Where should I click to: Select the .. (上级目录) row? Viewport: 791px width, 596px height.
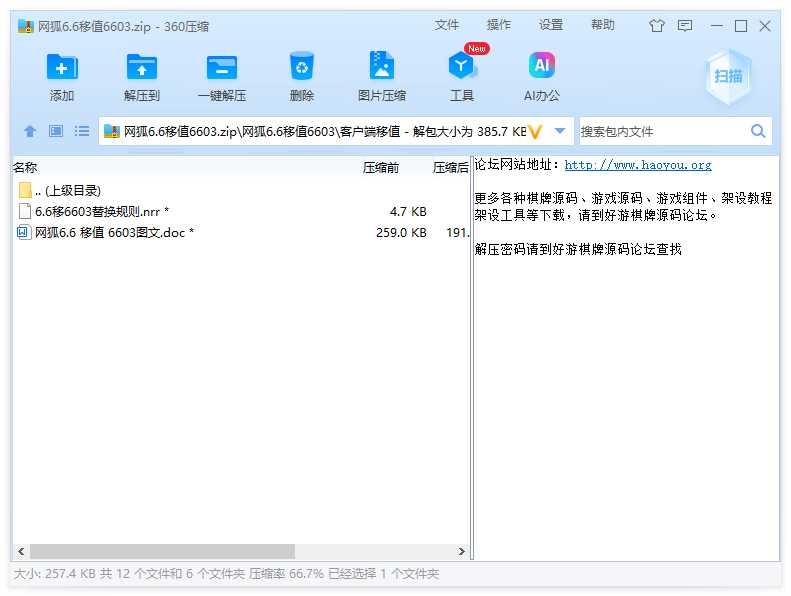point(241,190)
